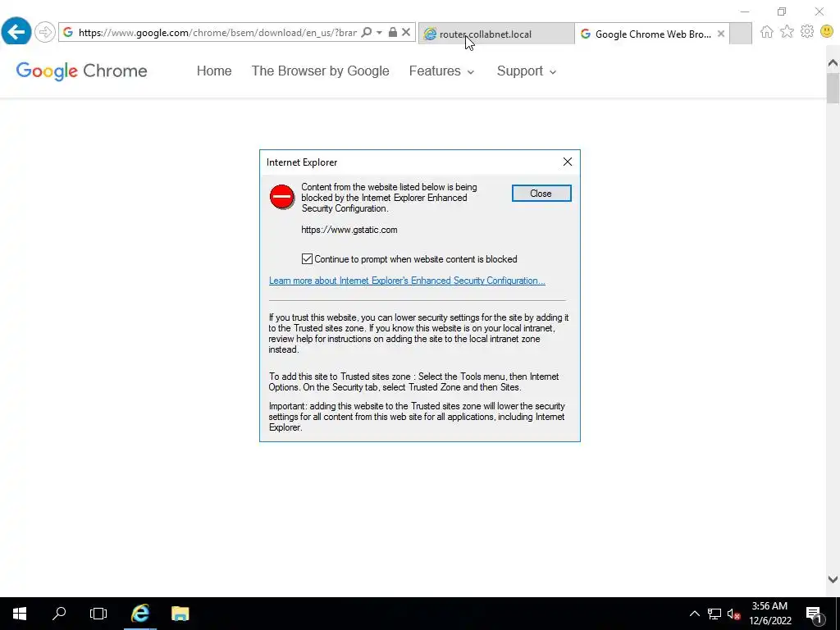Click the vertical scrollbar thumb
840x630 pixels.
pos(833,88)
